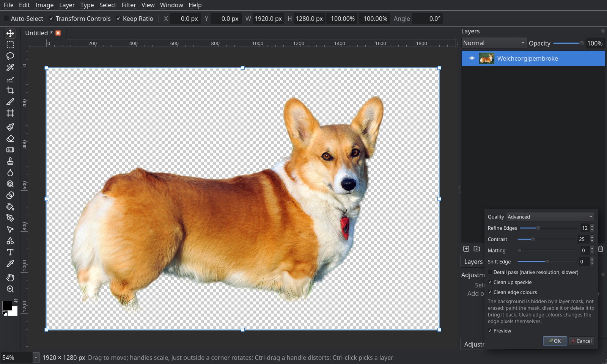Open the Filter menu
607x364 pixels.
pyautogui.click(x=129, y=5)
